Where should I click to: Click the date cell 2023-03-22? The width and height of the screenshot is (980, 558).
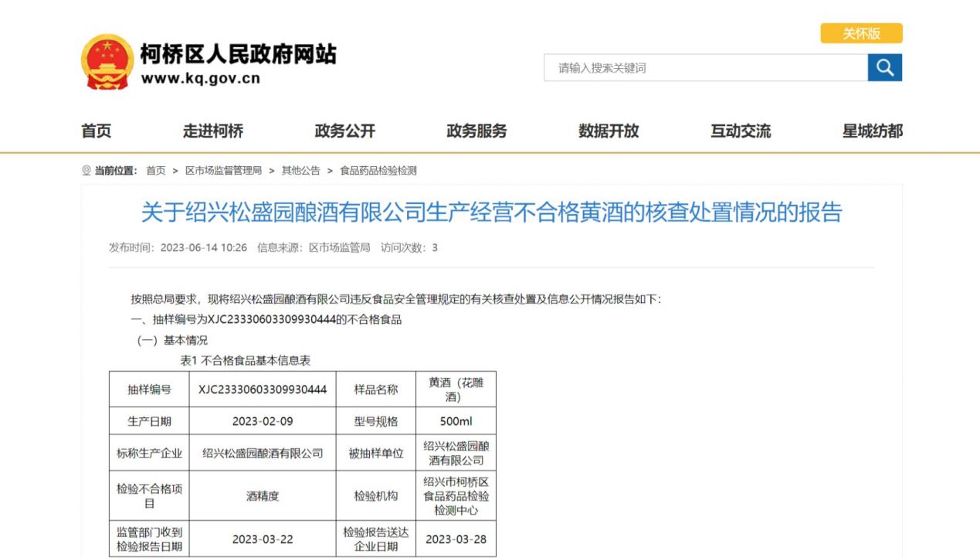[x=263, y=539]
